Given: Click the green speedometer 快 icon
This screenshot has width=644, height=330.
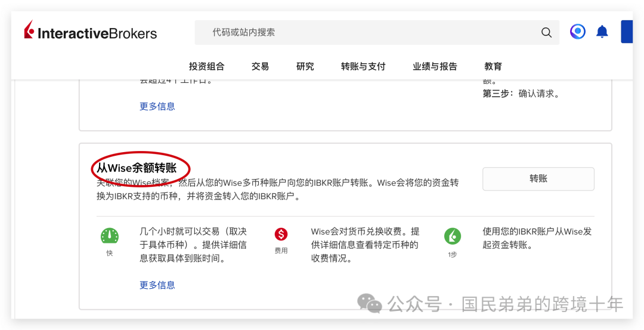Looking at the screenshot, I should [x=110, y=236].
